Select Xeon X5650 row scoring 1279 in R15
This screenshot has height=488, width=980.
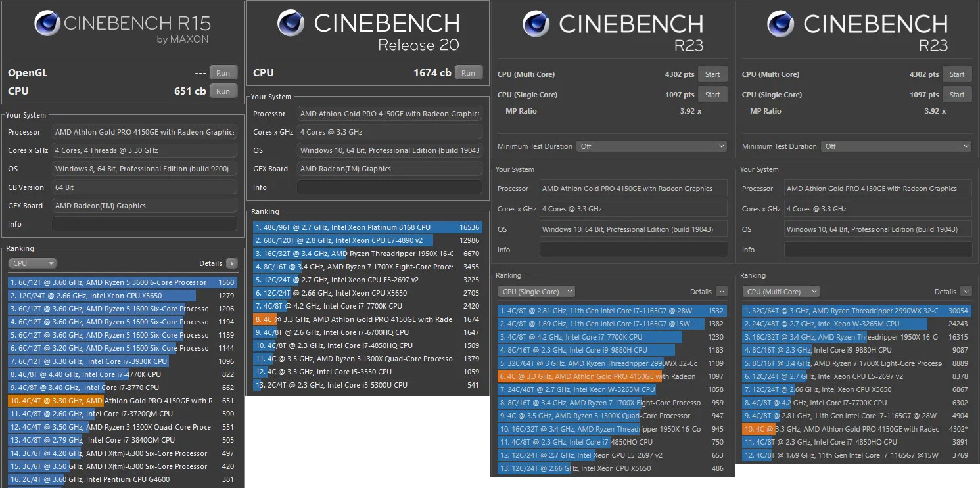[123, 296]
